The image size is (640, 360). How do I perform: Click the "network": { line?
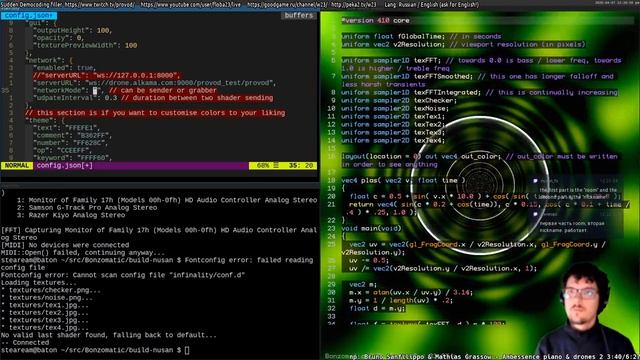pos(49,60)
